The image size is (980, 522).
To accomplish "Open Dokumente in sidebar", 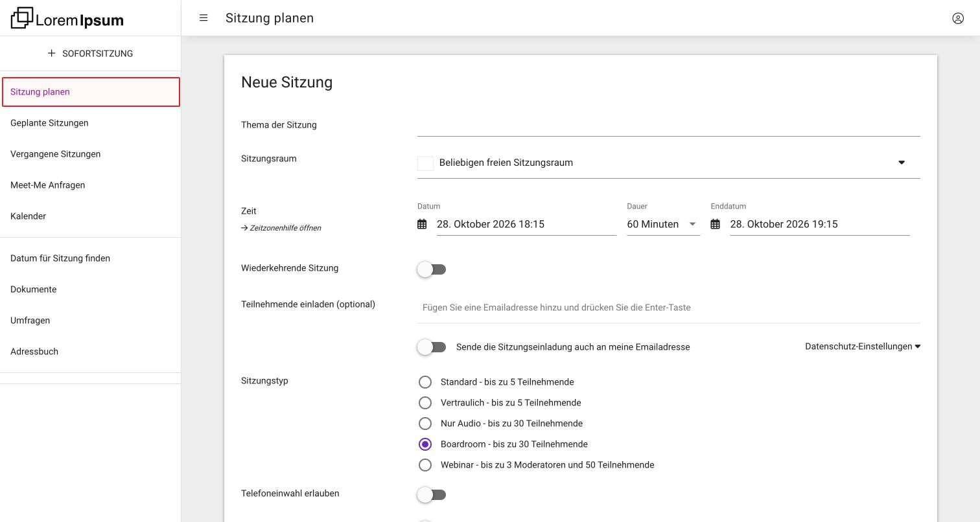I will point(91,289).
